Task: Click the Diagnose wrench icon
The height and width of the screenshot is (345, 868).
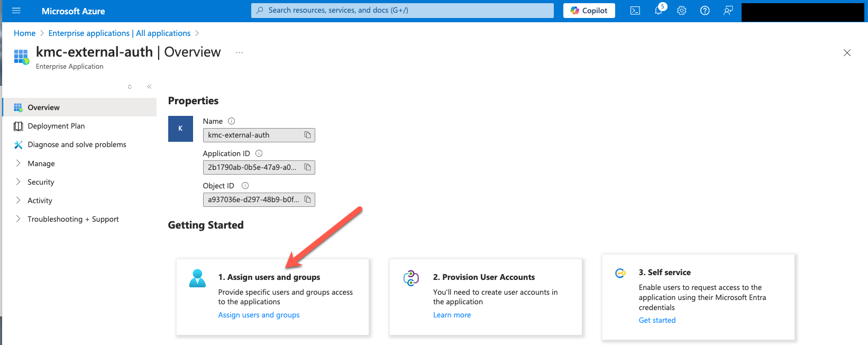Action: [18, 144]
